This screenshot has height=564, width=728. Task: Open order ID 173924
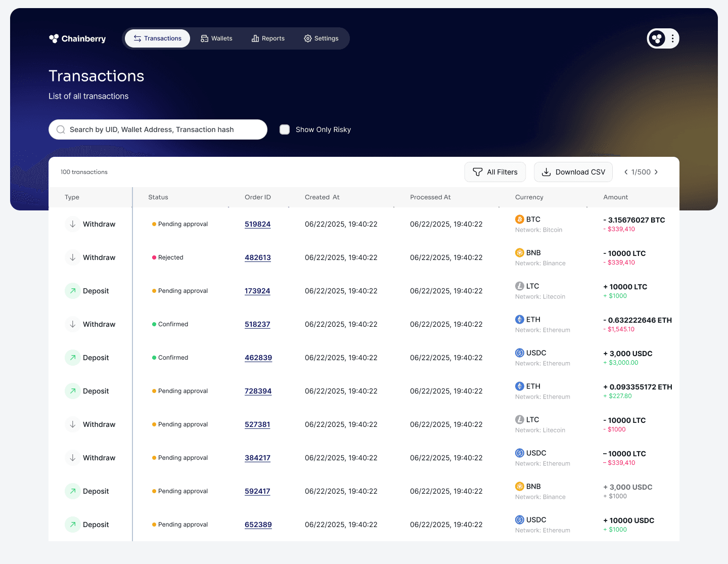coord(257,291)
